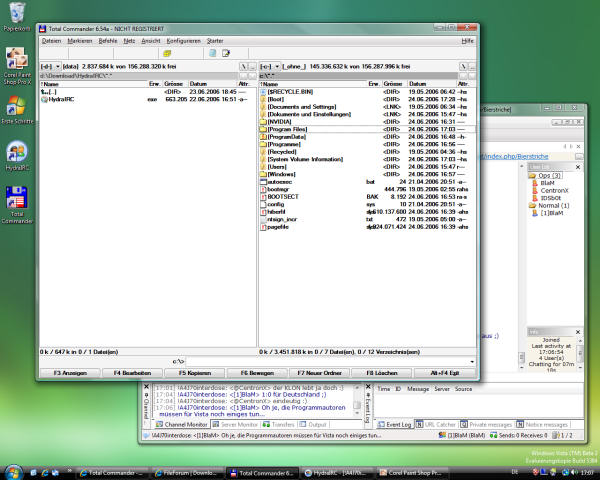Switch to Channel Monitor tab
The width and height of the screenshot is (600, 480).
(182, 424)
